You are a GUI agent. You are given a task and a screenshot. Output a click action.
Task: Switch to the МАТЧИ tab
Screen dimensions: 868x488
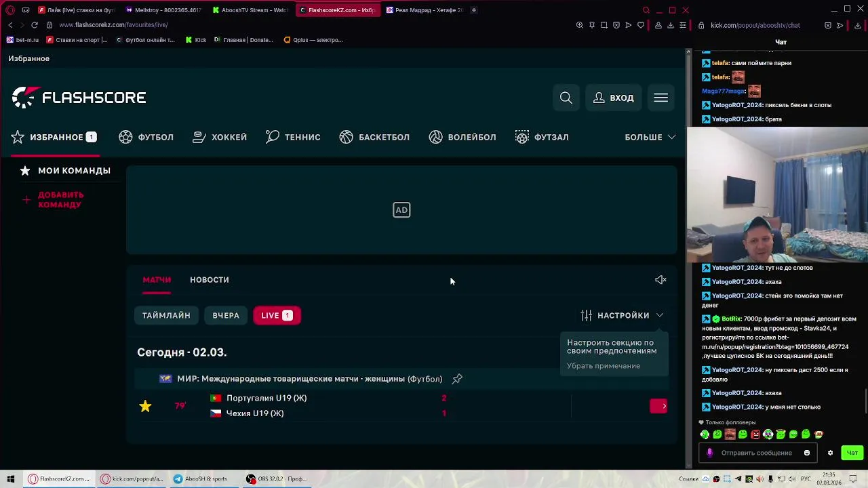(157, 280)
